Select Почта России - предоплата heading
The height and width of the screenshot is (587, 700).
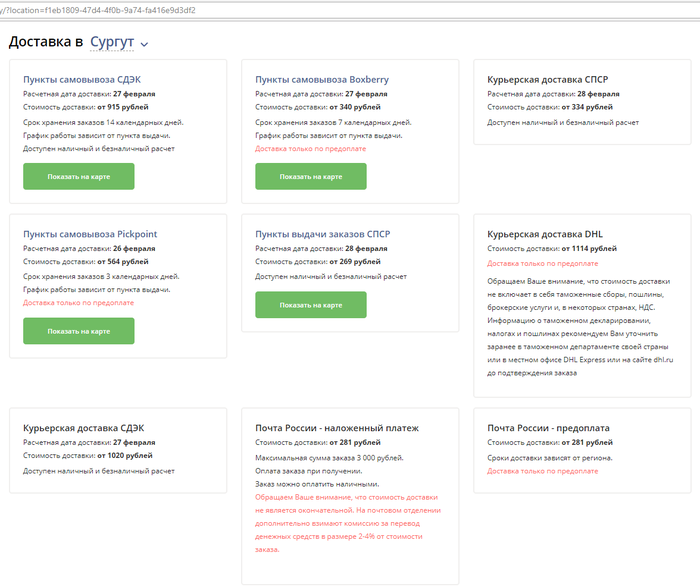click(548, 428)
